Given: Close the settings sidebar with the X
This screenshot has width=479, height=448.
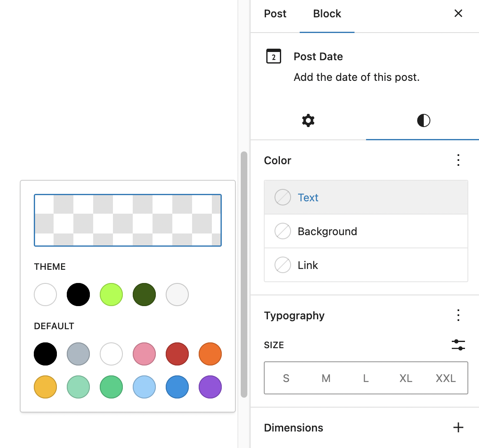Looking at the screenshot, I should [x=458, y=13].
